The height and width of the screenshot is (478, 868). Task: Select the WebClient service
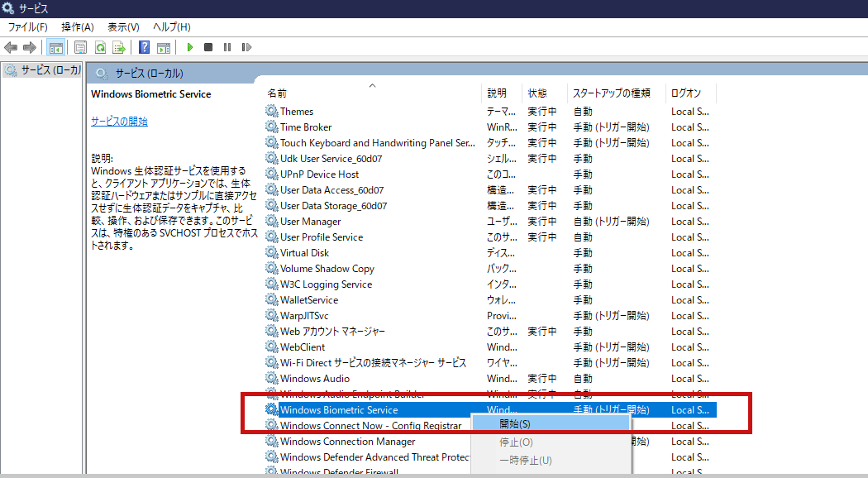click(490, 347)
